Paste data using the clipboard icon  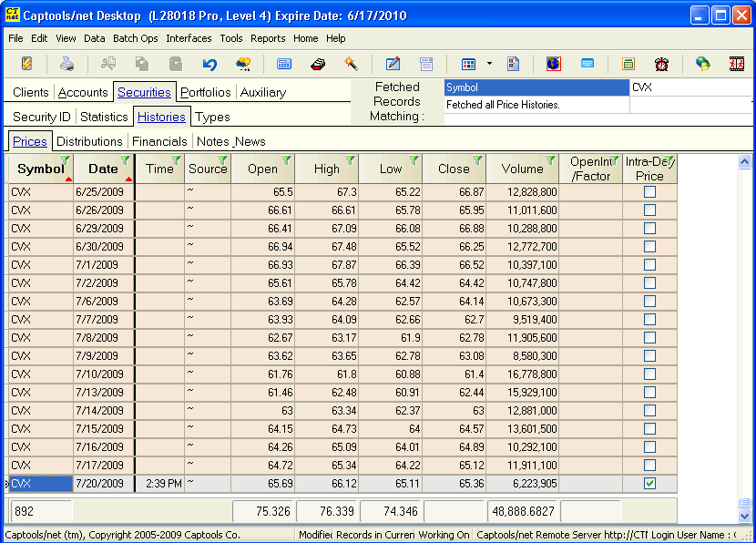point(177,64)
